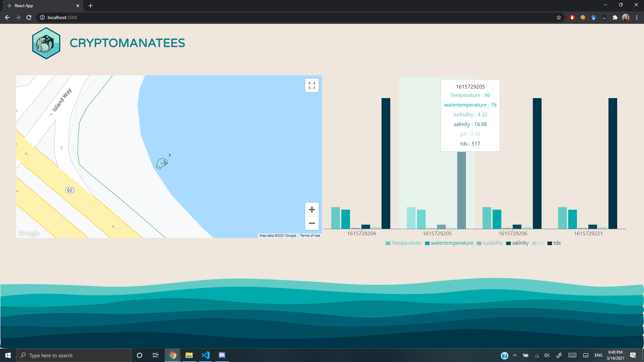The image size is (644, 362).
Task: Click the Google logo on the map
Action: point(29,233)
